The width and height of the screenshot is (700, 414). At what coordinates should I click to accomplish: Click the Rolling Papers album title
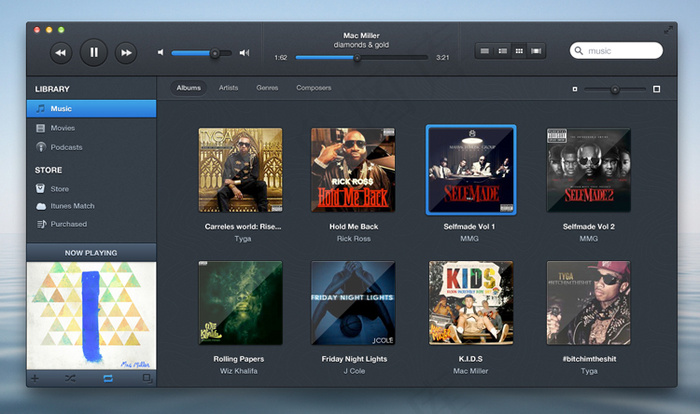click(x=238, y=359)
